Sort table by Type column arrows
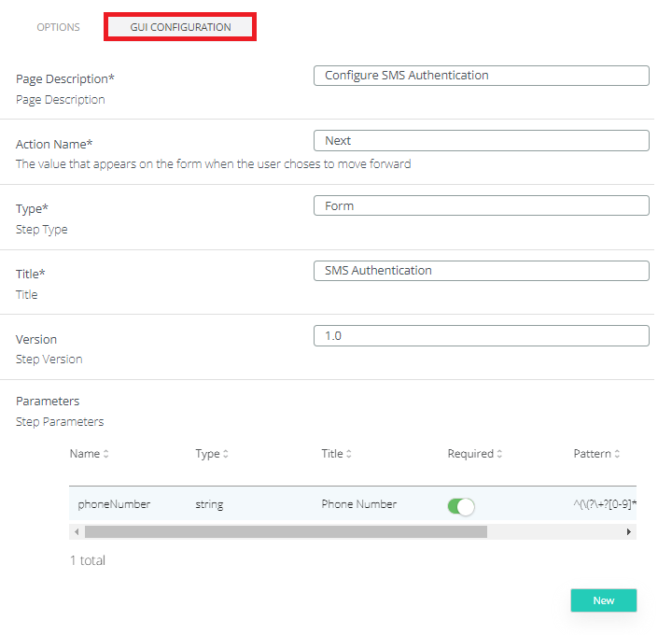Viewport: 672px width, 635px height. tap(226, 455)
